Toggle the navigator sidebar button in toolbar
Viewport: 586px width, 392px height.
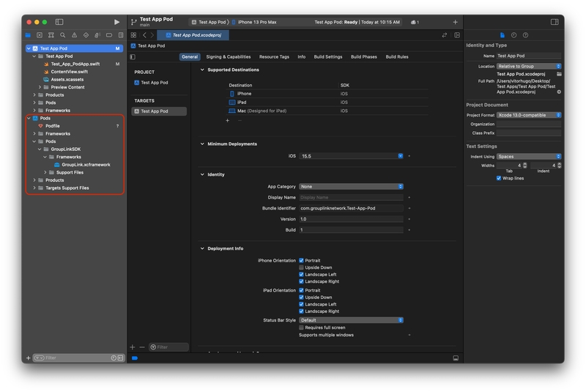click(59, 22)
